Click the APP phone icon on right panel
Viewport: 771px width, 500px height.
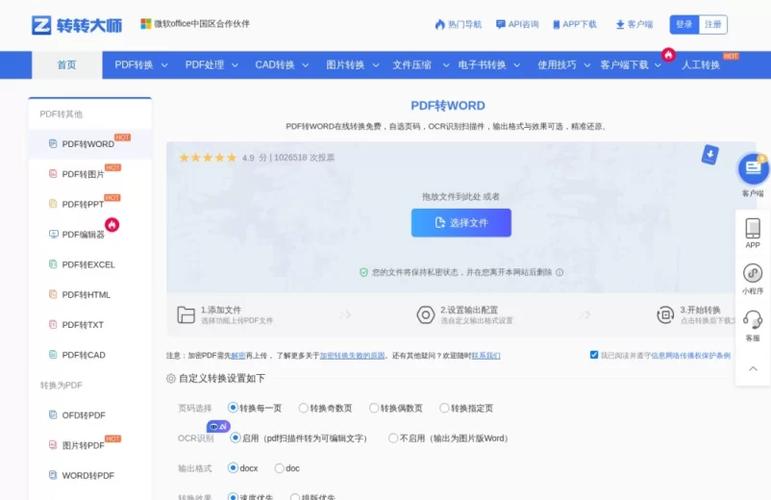click(752, 228)
